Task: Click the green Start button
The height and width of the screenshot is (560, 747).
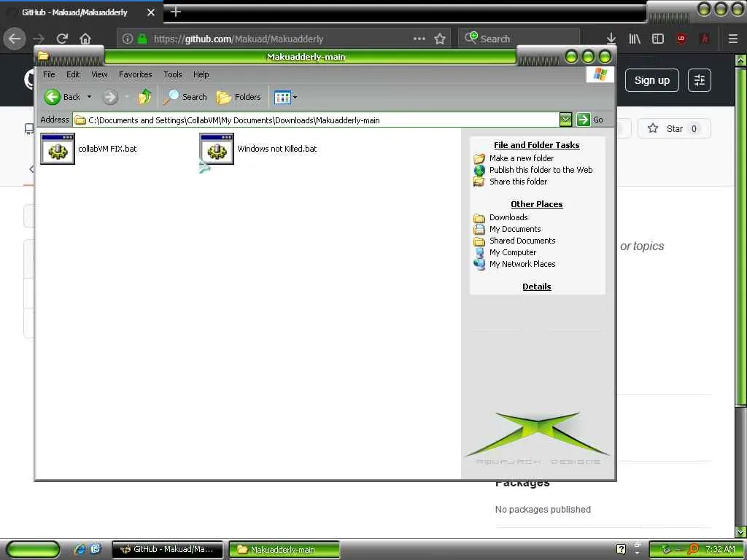Action: click(x=34, y=550)
